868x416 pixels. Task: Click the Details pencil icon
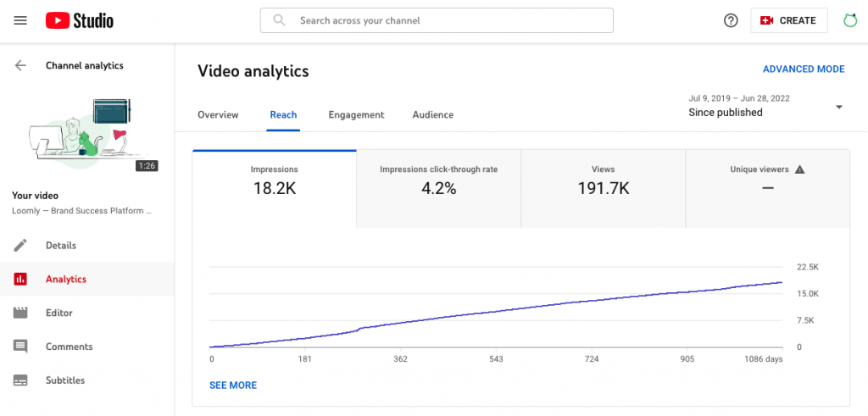click(x=20, y=245)
